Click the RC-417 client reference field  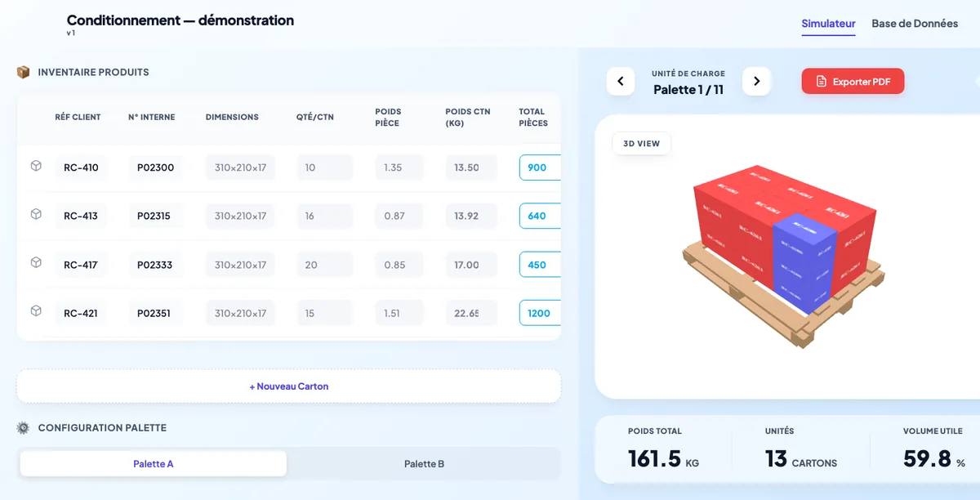click(81, 265)
